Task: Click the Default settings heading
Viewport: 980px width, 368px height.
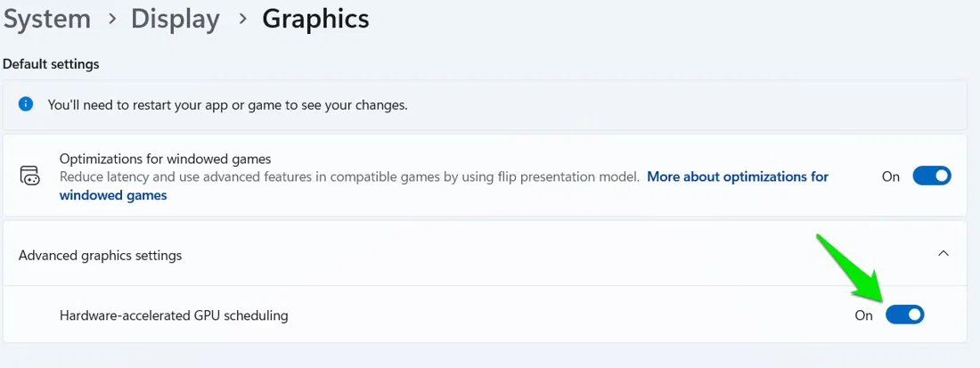Action: pyautogui.click(x=51, y=64)
